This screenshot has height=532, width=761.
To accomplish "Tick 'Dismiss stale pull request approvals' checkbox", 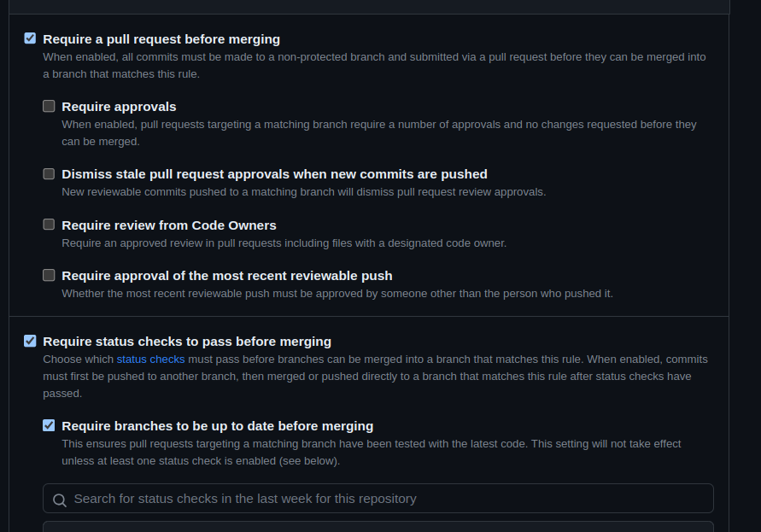I will pos(50,174).
